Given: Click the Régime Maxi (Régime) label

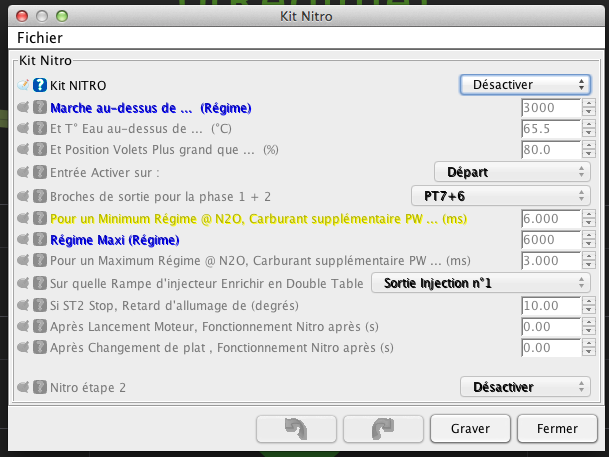Looking at the screenshot, I should click(x=115, y=240).
